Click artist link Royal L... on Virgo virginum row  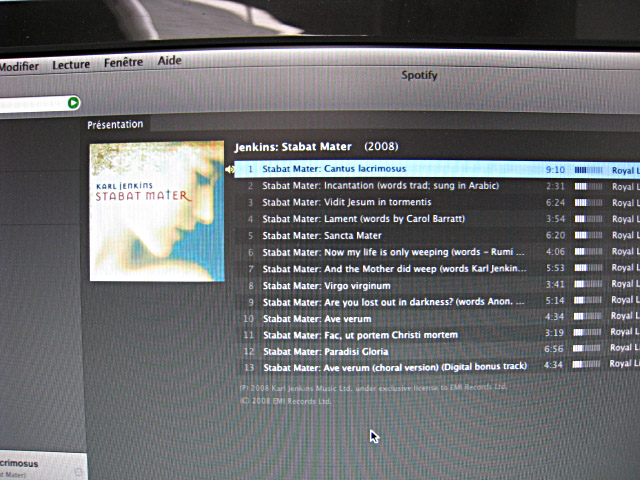pos(625,284)
